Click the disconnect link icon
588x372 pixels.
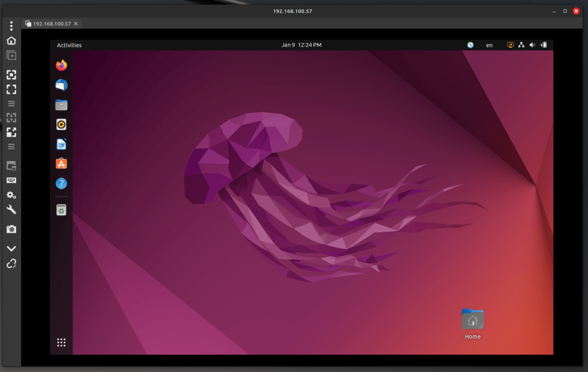click(x=11, y=263)
